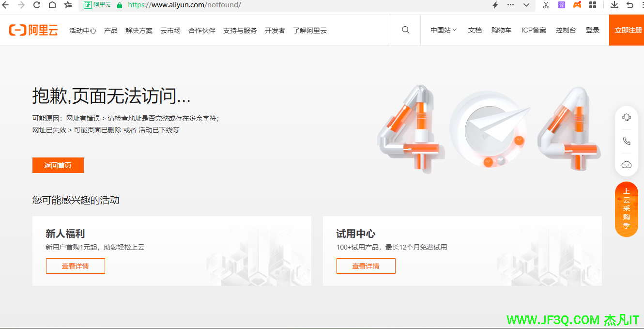Open the address bar three-dots menu
This screenshot has height=329, width=644.
click(510, 5)
